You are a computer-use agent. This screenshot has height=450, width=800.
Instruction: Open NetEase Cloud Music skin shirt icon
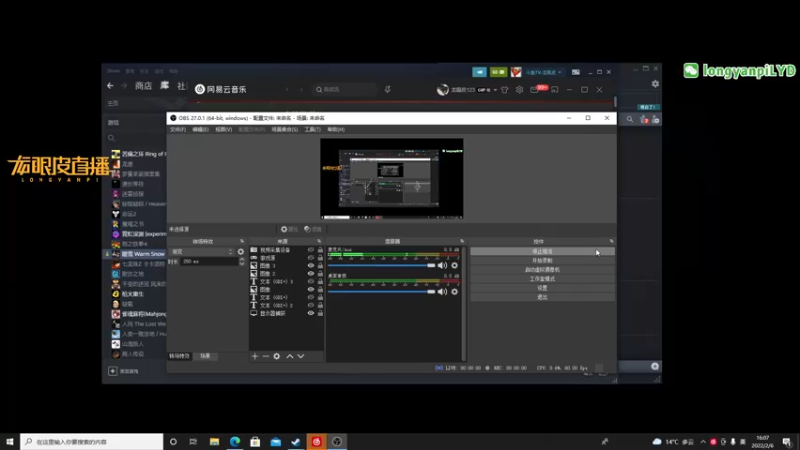click(x=505, y=90)
